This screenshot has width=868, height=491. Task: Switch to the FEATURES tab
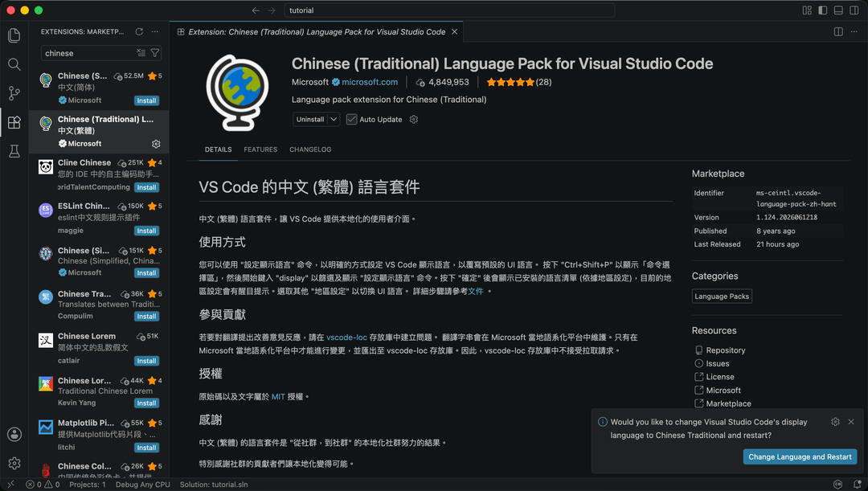tap(260, 149)
